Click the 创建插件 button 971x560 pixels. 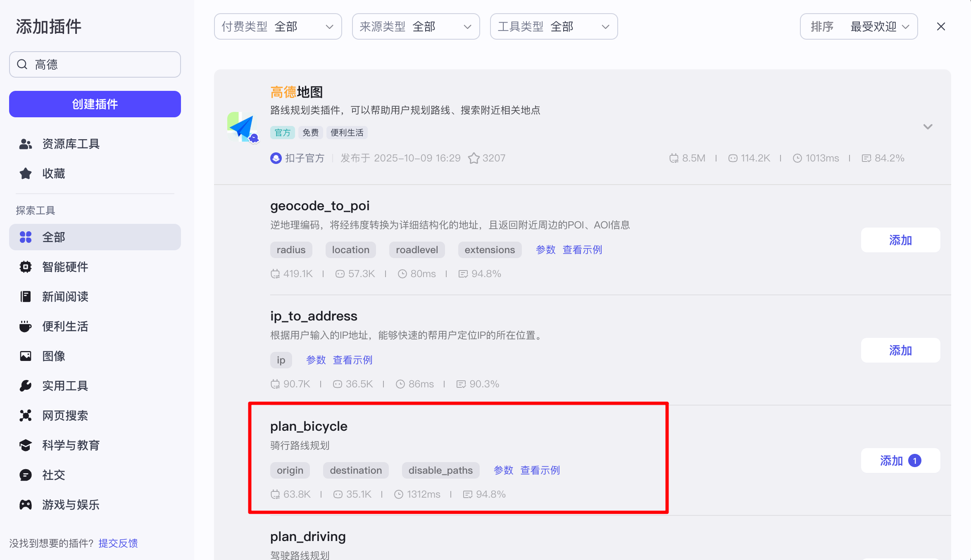(x=95, y=104)
